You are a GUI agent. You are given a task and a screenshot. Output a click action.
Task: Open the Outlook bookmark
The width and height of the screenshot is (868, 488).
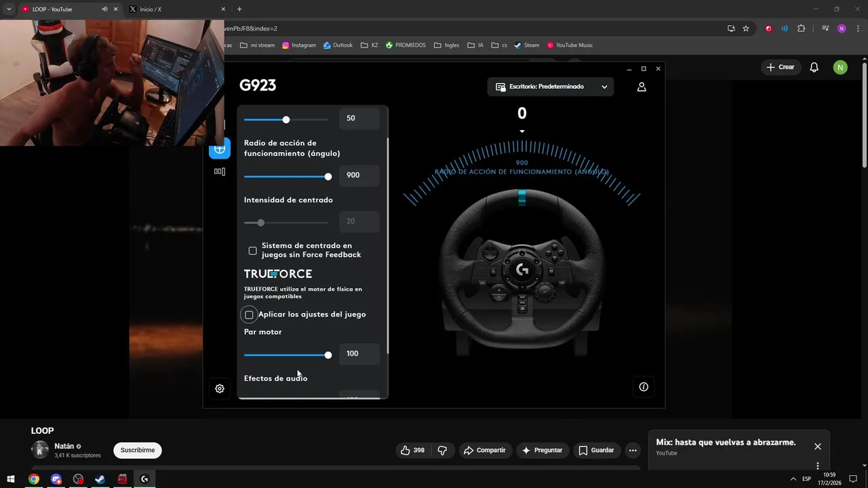[x=338, y=45]
